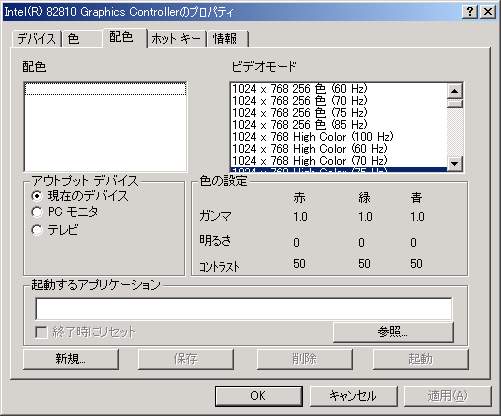Image resolution: width=501 pixels, height=416 pixels.
Task: Open the 色 tab
Action: tap(82, 39)
